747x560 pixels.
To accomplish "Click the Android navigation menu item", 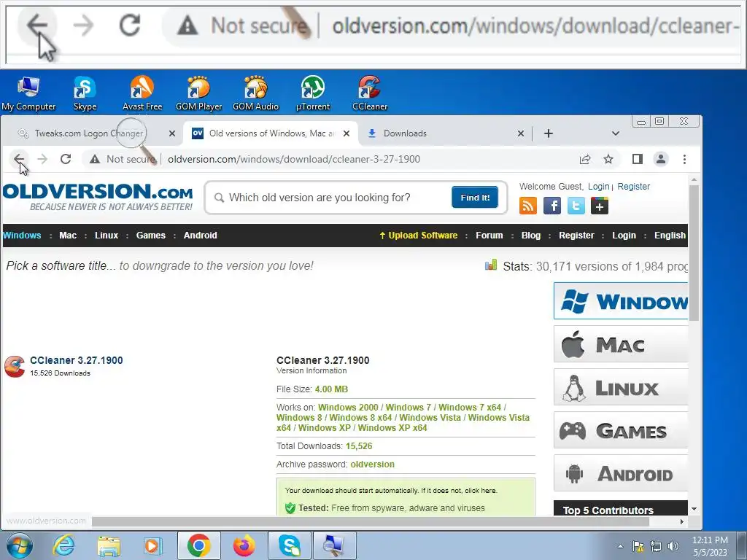I will pos(200,236).
